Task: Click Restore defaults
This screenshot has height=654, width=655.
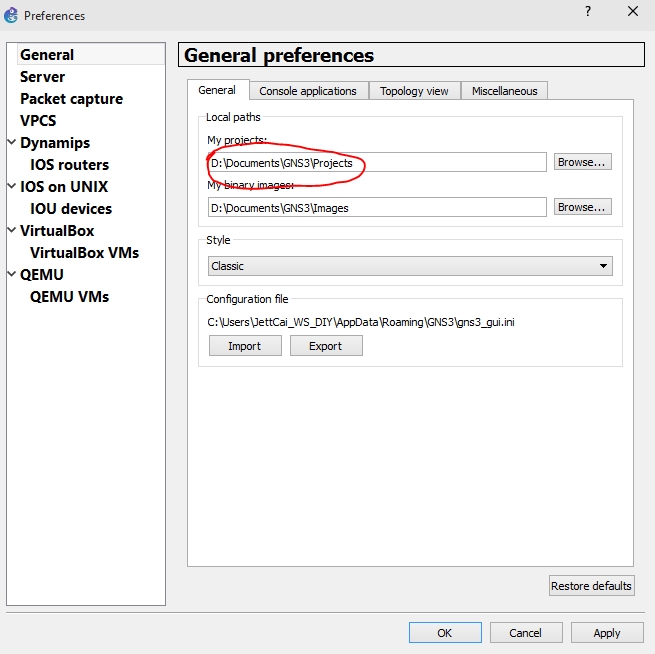Action: click(x=592, y=586)
